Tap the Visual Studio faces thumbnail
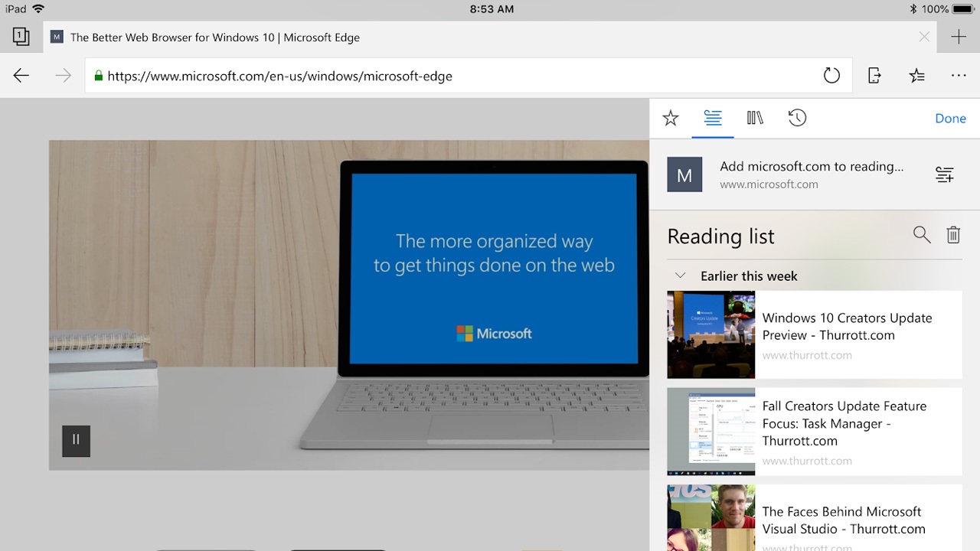The width and height of the screenshot is (980, 551). click(710, 518)
